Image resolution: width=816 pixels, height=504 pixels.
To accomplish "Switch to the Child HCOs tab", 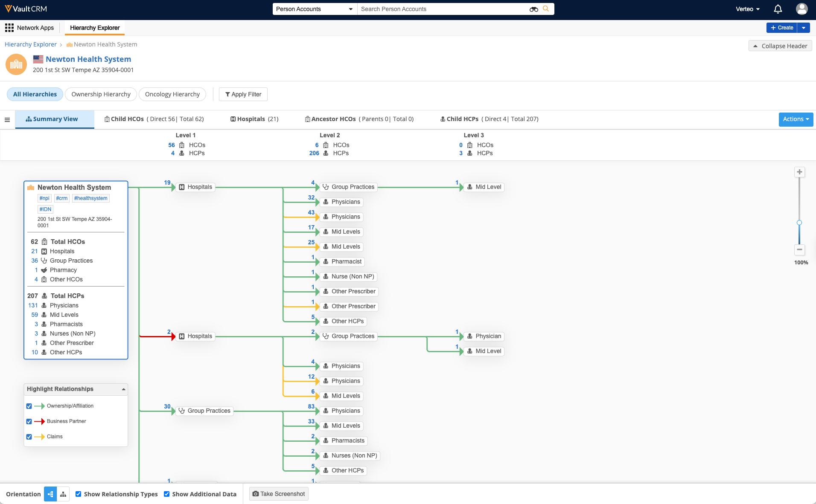I will pyautogui.click(x=154, y=119).
